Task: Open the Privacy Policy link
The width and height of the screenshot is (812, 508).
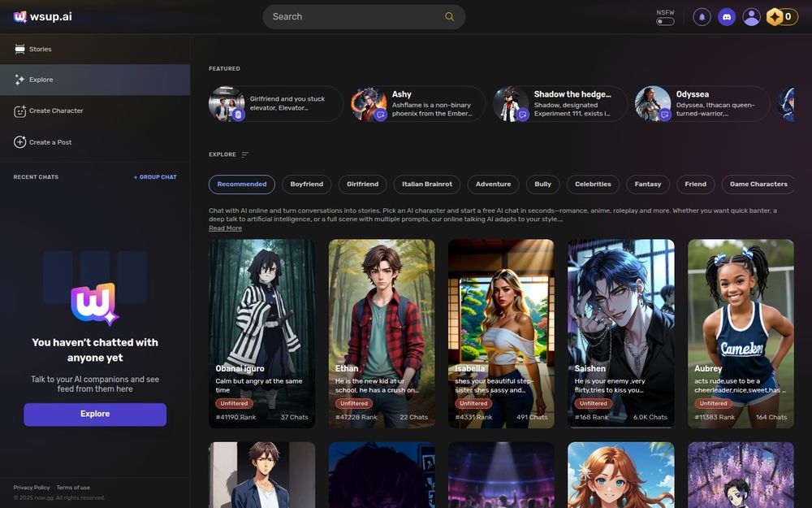Action: pos(32,488)
